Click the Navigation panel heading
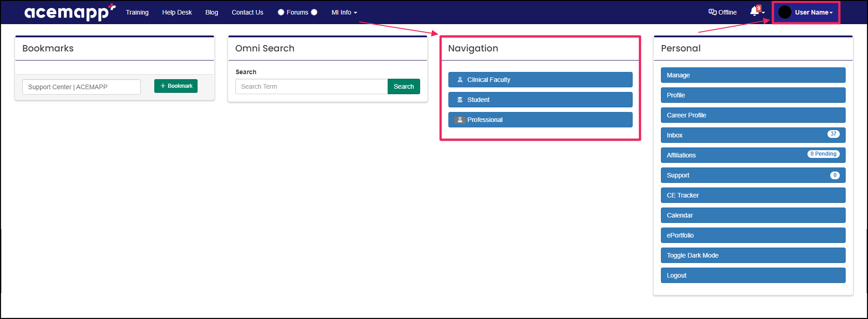The width and height of the screenshot is (868, 319). [473, 48]
